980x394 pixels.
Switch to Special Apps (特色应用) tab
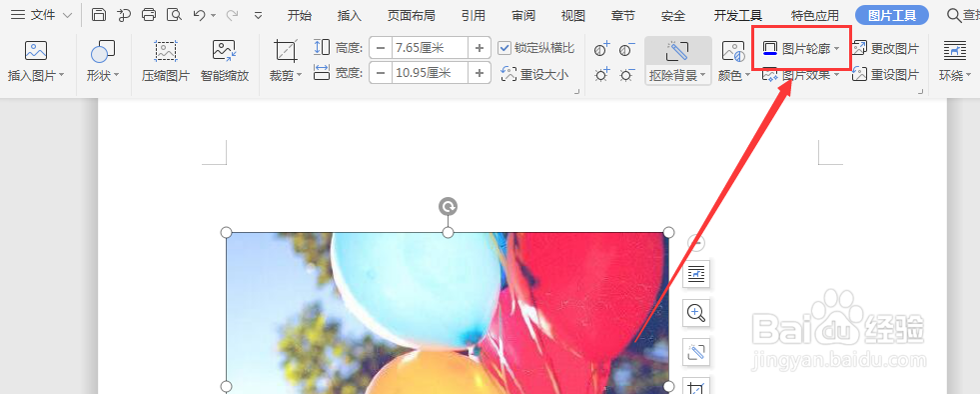[x=814, y=16]
